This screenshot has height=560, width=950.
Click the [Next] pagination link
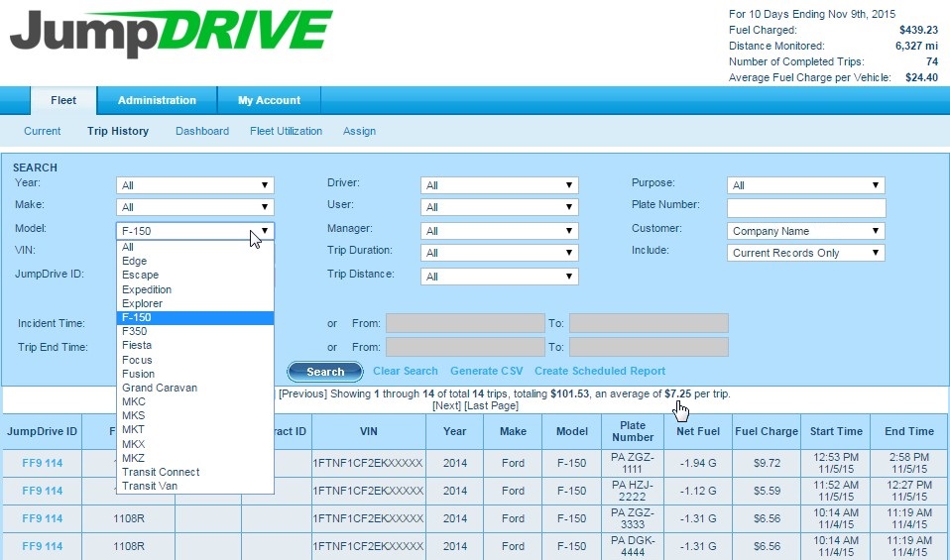click(446, 405)
